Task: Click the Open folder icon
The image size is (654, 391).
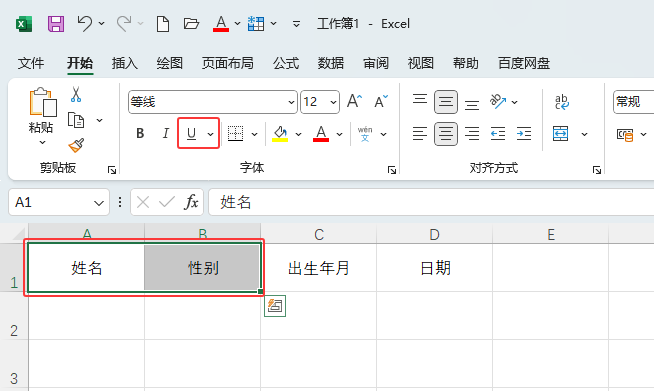Action: tap(191, 23)
